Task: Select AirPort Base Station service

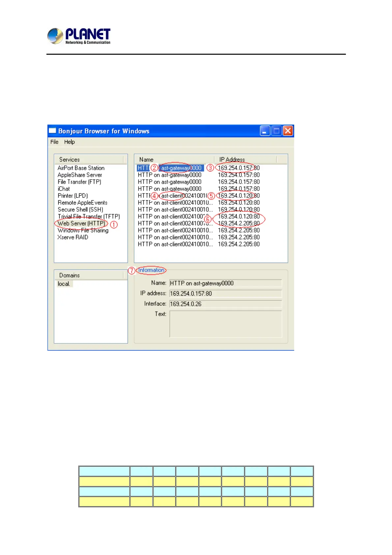Action: coord(81,168)
